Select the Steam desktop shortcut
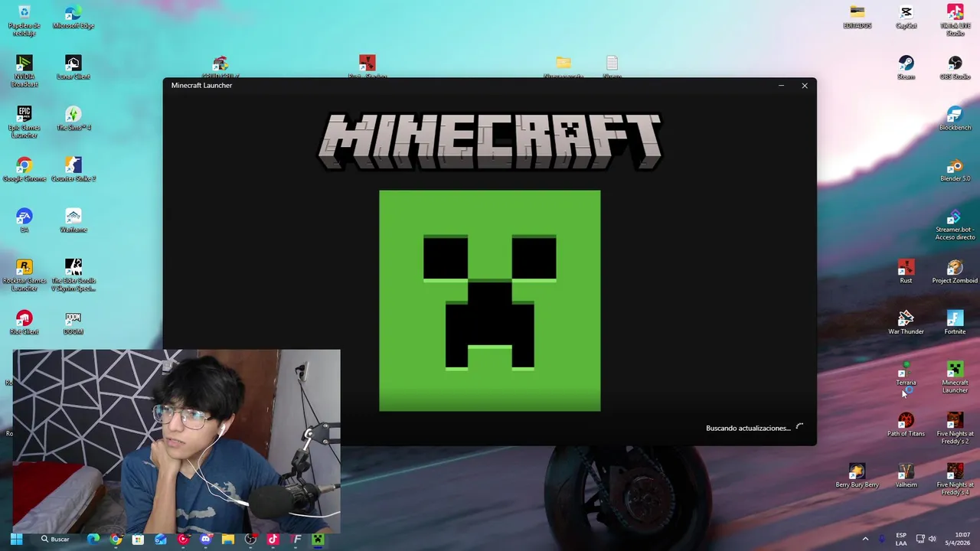980x551 pixels. coord(906,68)
